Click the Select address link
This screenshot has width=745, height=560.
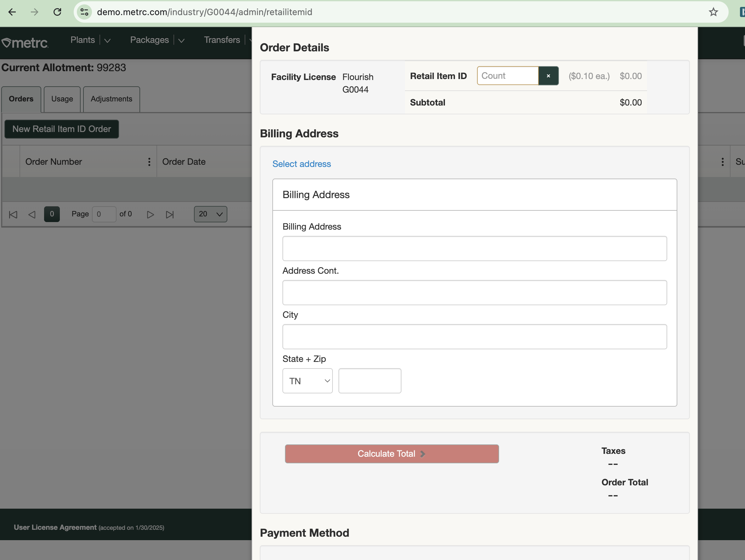point(301,164)
